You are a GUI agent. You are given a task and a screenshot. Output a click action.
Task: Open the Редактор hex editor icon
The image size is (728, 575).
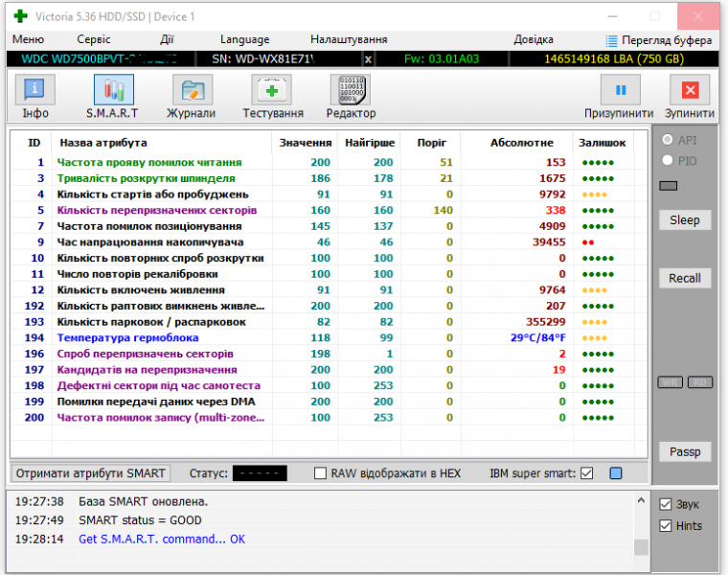click(351, 91)
